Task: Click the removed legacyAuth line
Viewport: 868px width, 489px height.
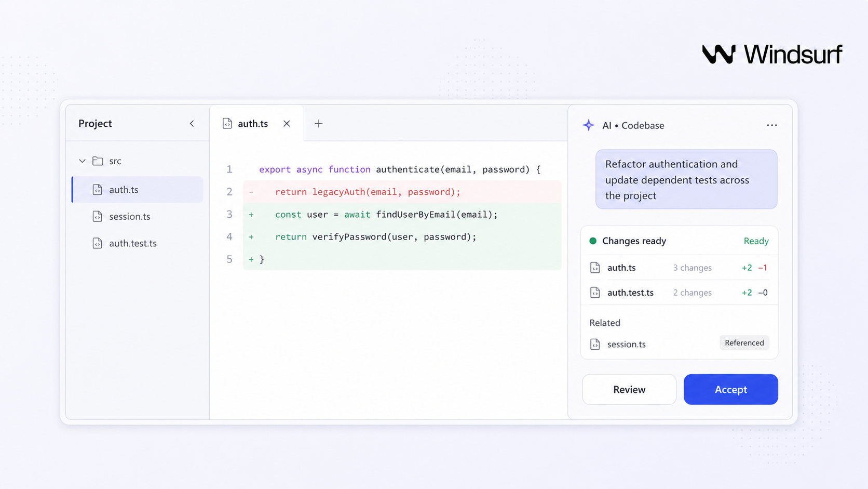Action: (x=402, y=192)
